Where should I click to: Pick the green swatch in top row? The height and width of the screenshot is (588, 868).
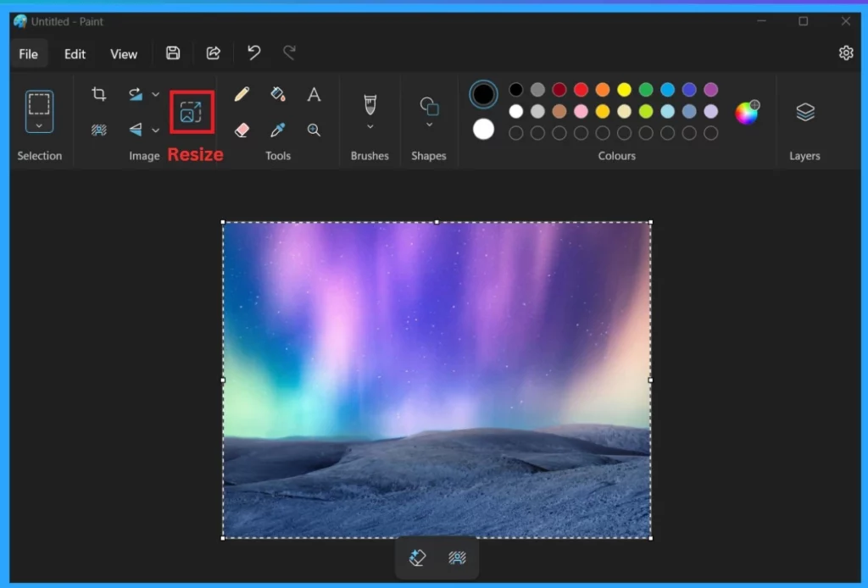pos(645,90)
